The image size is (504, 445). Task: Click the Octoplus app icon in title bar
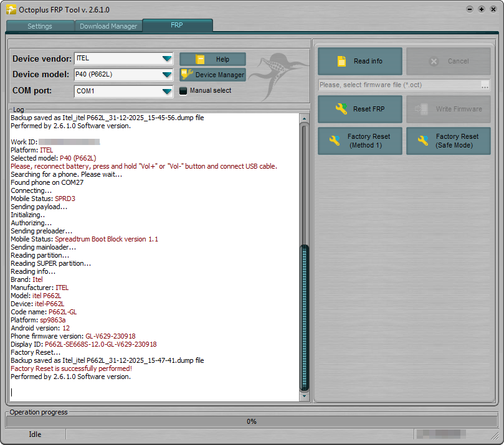11,9
